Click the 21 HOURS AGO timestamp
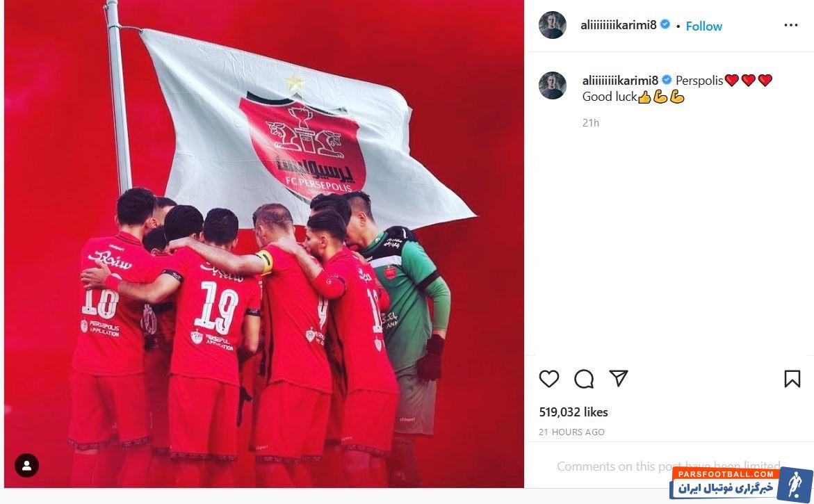The height and width of the screenshot is (504, 814). (x=571, y=432)
